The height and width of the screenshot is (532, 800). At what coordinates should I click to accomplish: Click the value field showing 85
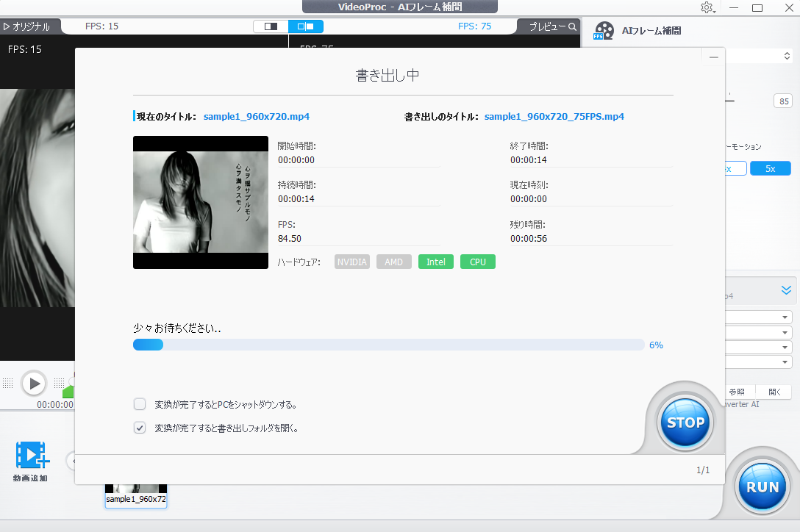(784, 101)
